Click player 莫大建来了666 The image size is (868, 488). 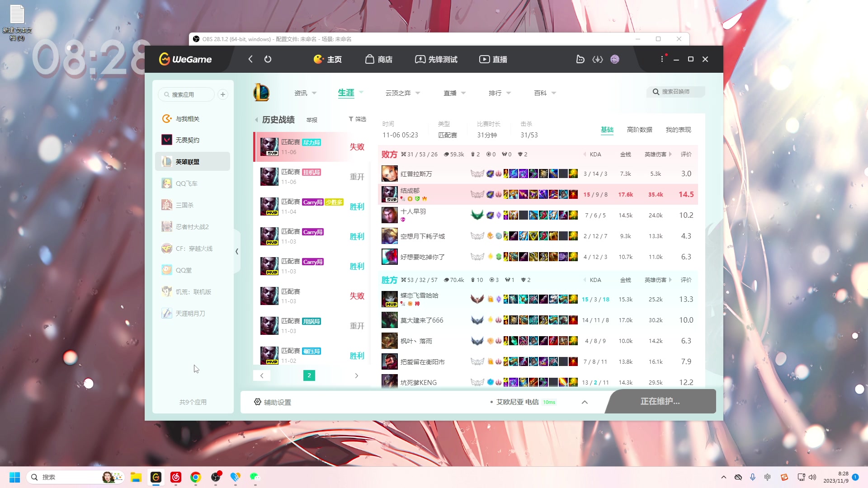click(422, 320)
